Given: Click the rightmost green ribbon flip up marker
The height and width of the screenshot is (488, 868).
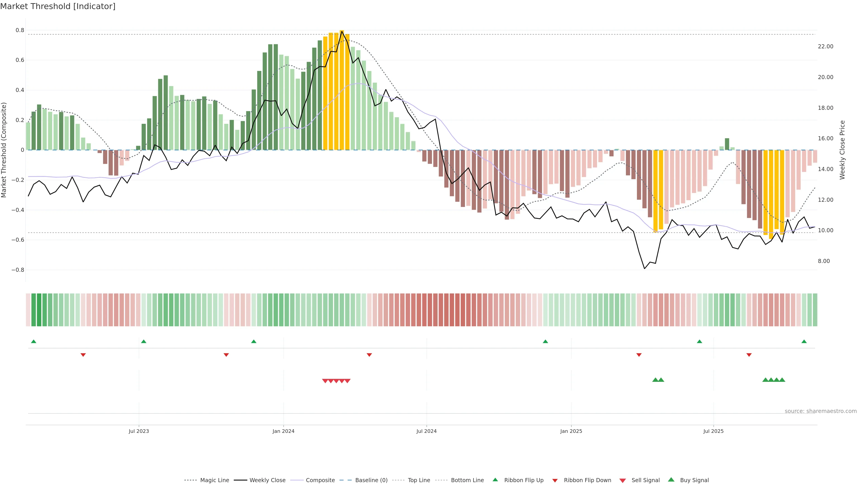Looking at the screenshot, I should (x=804, y=342).
